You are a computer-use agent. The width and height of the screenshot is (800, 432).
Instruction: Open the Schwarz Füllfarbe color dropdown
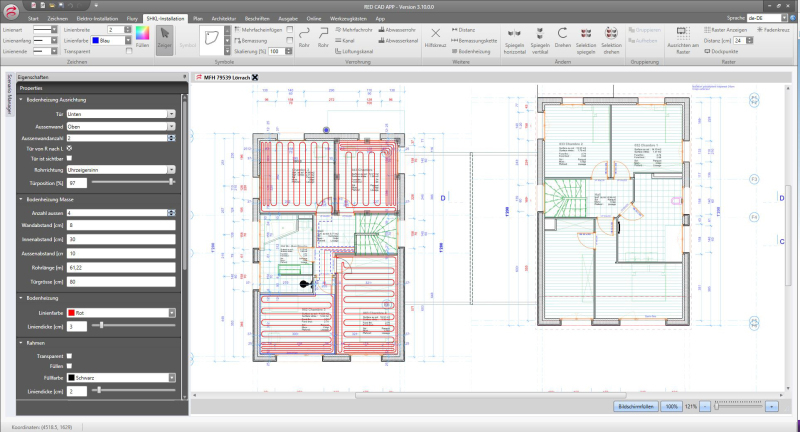point(172,378)
